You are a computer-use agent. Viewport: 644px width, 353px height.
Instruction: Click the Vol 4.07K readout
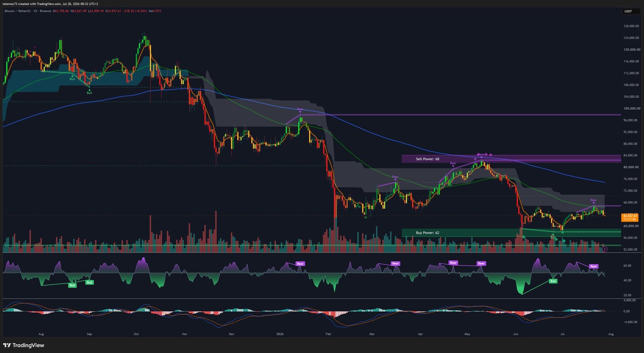[x=155, y=11]
